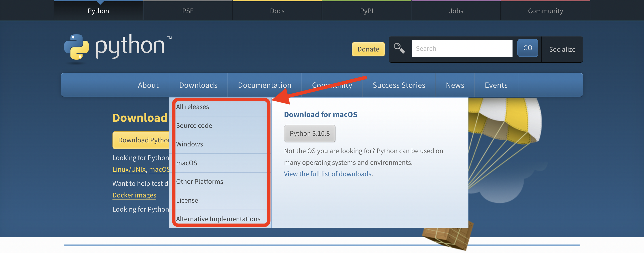Go to the PyPI top tab
The width and height of the screenshot is (644, 253).
pos(366,11)
